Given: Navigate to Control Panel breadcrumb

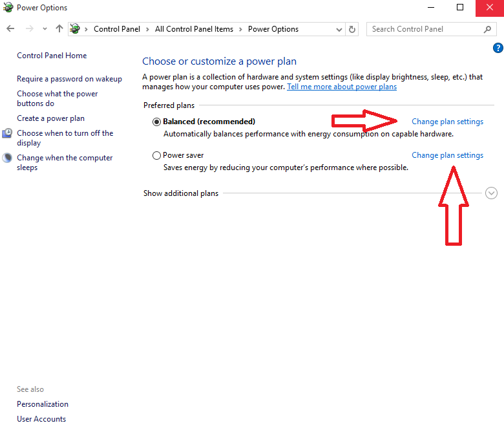Looking at the screenshot, I should pos(116,29).
